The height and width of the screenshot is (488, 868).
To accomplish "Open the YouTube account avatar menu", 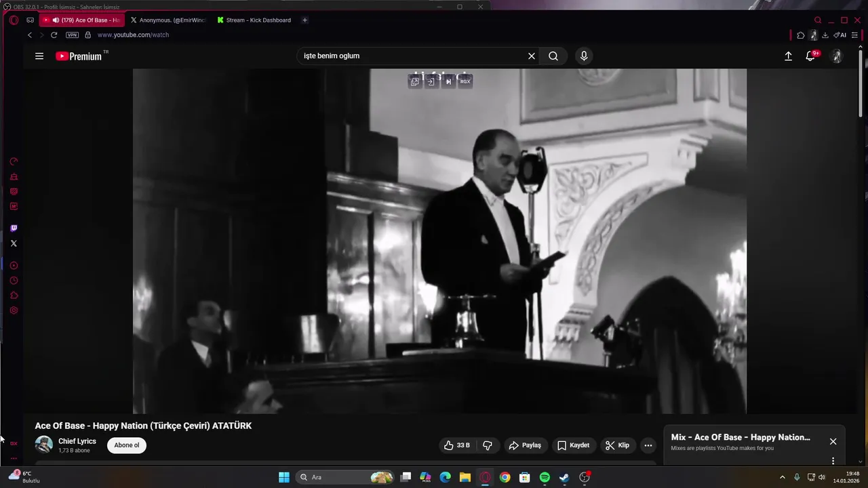I will point(837,56).
